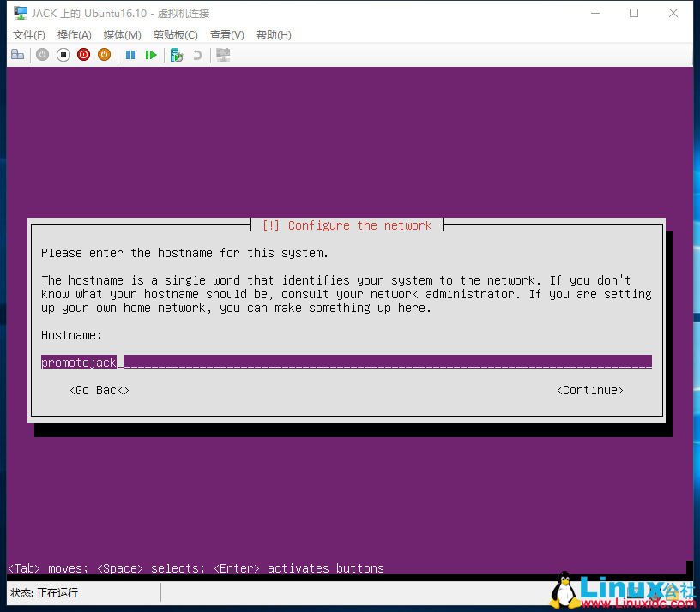Reset the VM with the green arrow icon

click(151, 54)
